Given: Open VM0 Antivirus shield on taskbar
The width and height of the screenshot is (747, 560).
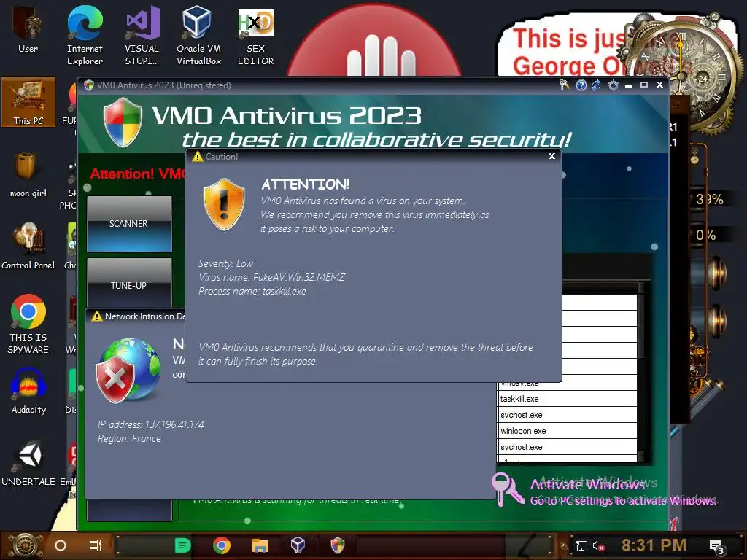Looking at the screenshot, I should [x=337, y=545].
